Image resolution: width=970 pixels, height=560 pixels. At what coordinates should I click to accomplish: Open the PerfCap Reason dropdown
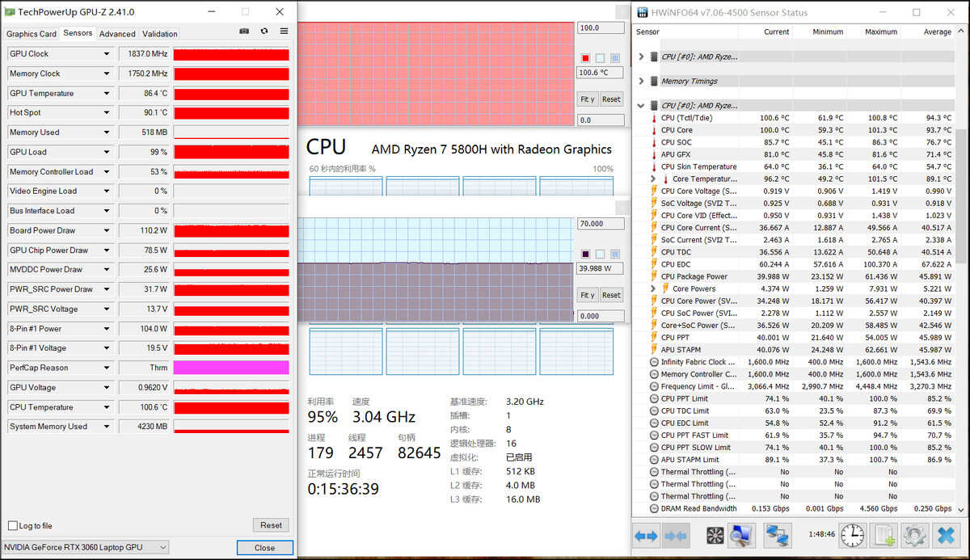click(x=106, y=368)
